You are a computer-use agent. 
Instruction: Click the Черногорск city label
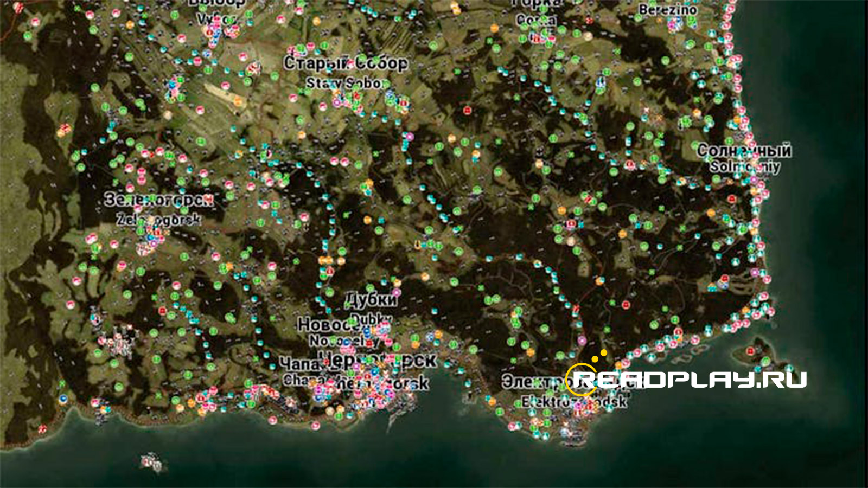pos(378,360)
